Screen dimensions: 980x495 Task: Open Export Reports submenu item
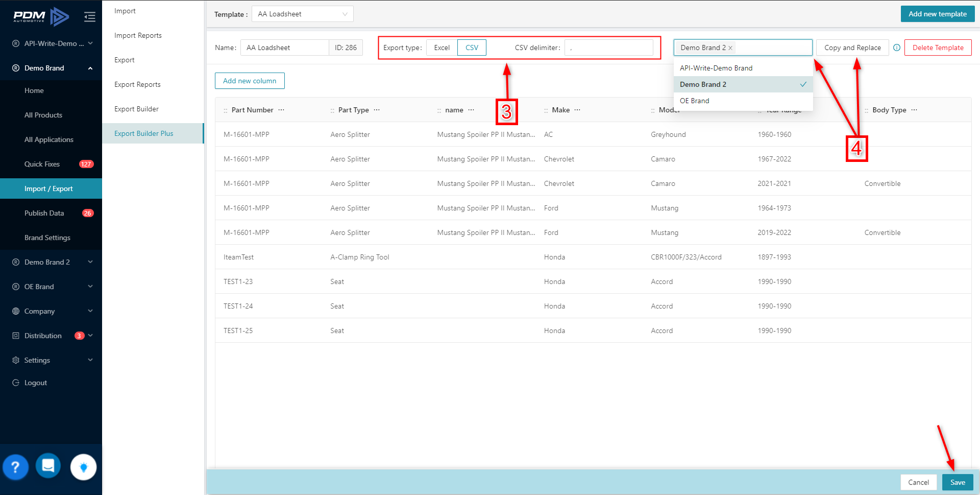[153, 84]
